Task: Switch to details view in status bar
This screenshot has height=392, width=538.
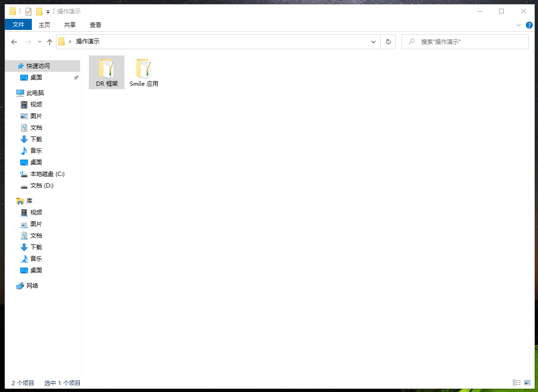Action: (x=517, y=383)
